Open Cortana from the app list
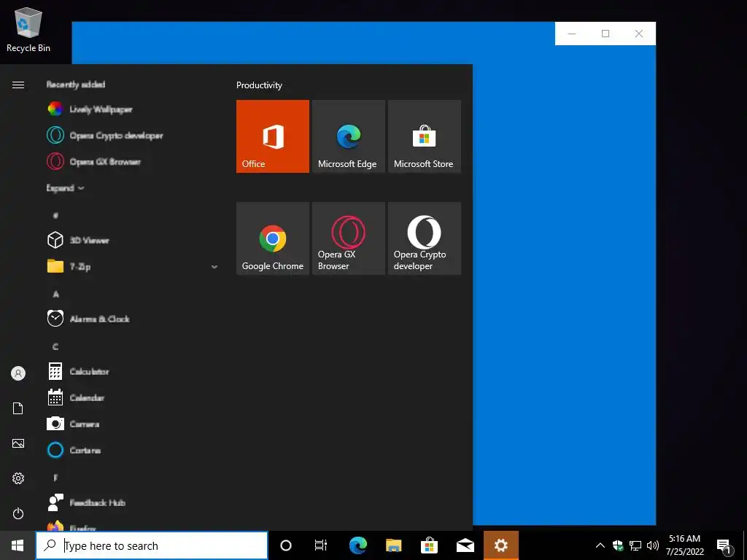 click(133, 449)
